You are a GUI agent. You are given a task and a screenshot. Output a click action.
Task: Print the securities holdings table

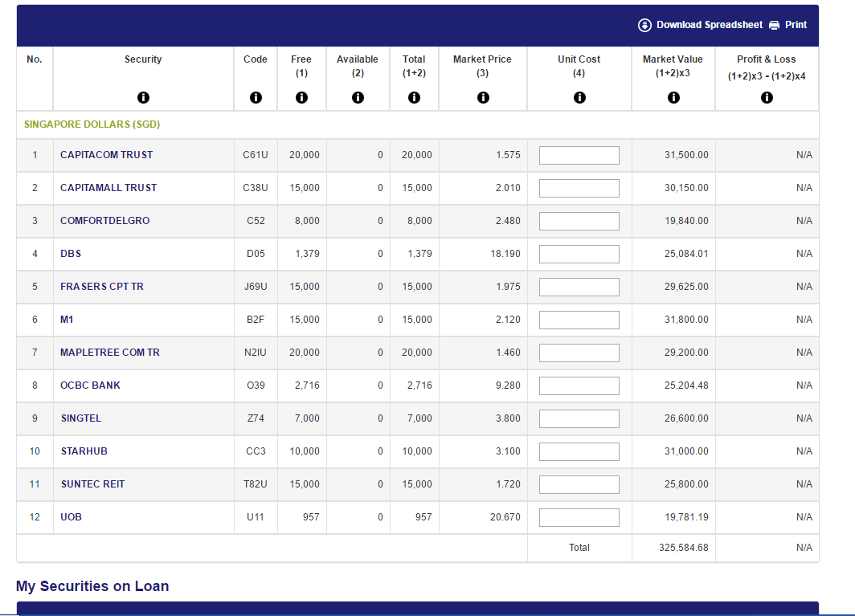[788, 25]
